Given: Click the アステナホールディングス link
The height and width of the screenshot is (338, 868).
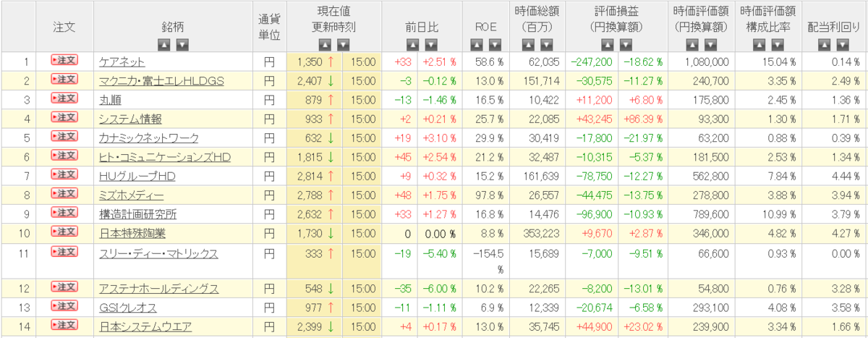Looking at the screenshot, I should coord(158,289).
